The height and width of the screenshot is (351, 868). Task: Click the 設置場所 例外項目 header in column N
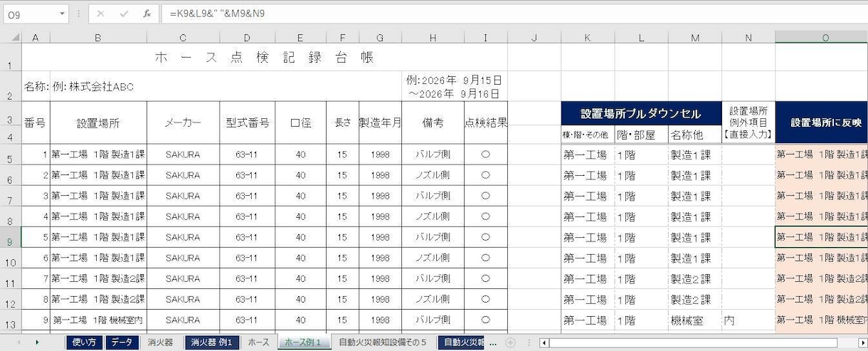(748, 123)
